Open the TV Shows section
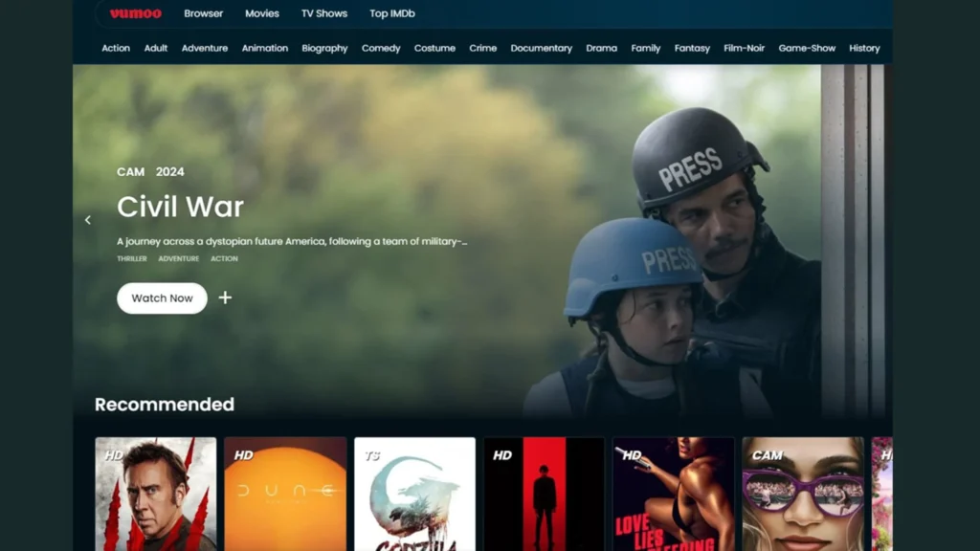This screenshot has width=980, height=551. tap(323, 13)
